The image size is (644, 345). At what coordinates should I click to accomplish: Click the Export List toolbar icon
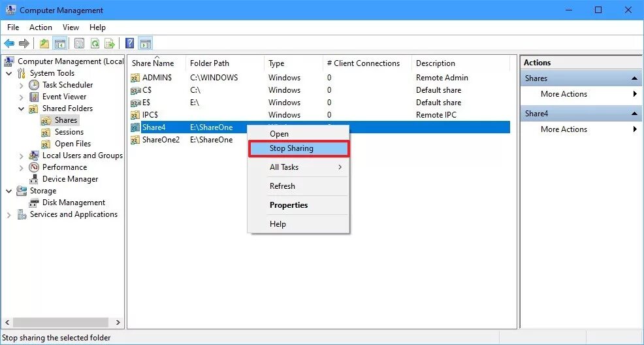point(109,43)
